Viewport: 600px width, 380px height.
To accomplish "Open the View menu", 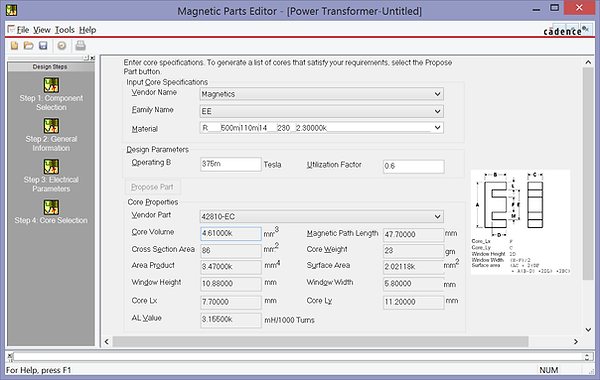I will point(42,30).
